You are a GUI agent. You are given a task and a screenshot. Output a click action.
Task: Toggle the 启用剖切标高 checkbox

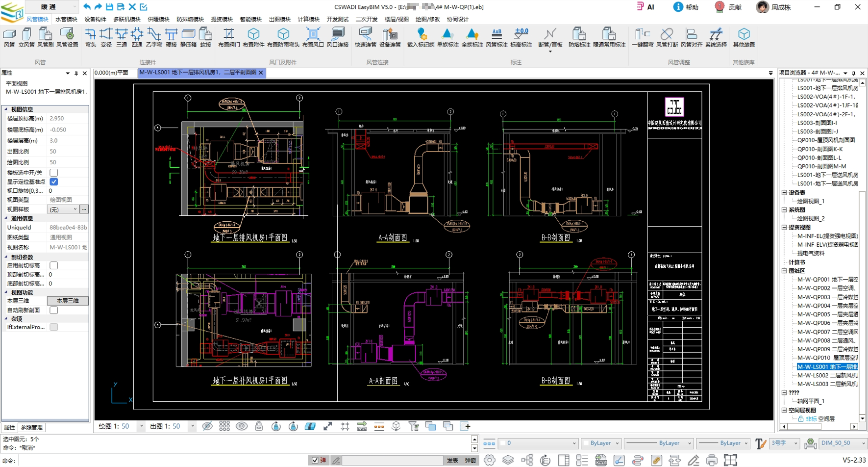point(54,265)
